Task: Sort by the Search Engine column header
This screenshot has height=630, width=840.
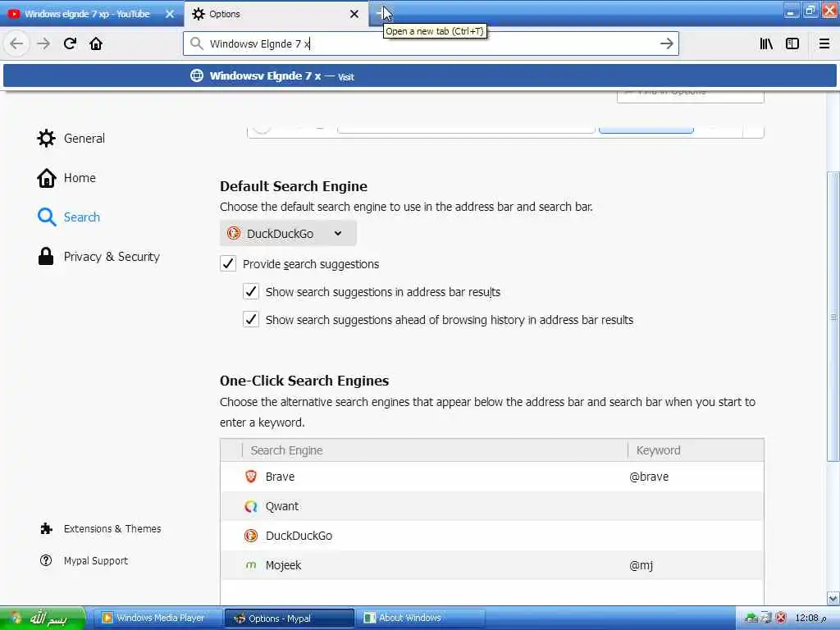Action: (x=435, y=450)
